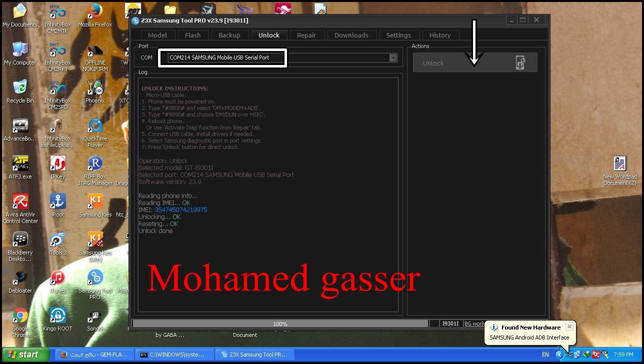Screen dimensions: 644x364
Task: Close the Found New Hardware balloon
Action: click(569, 326)
